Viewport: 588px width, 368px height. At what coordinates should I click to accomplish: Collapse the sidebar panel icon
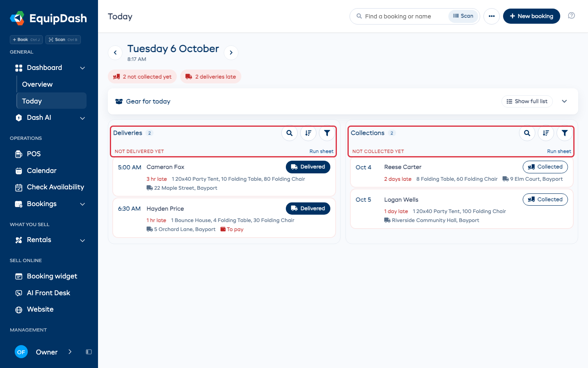[89, 352]
